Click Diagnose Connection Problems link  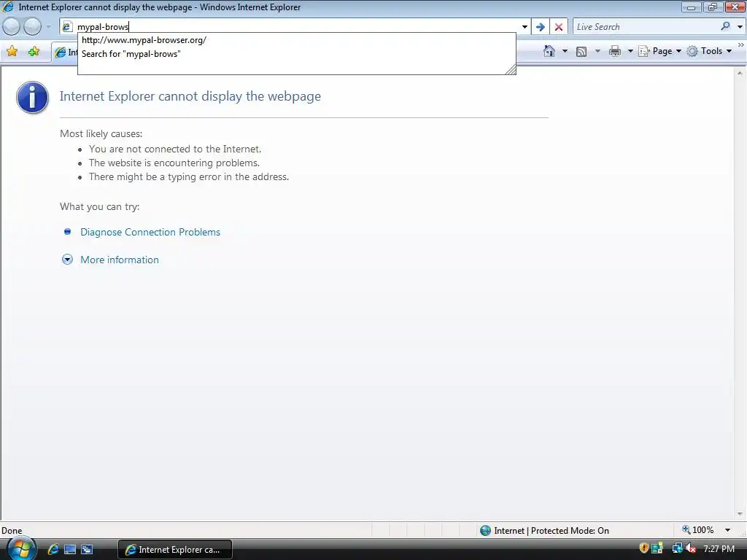pyautogui.click(x=150, y=232)
